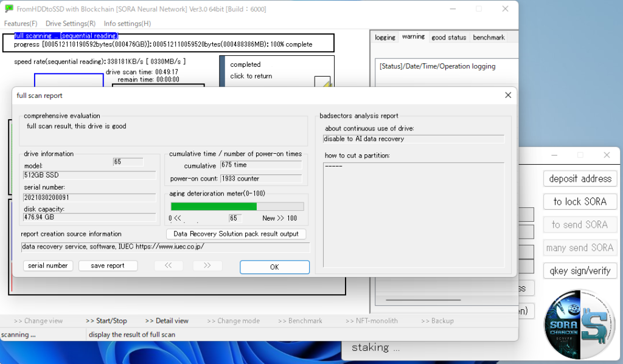Click the report source field with IUEC URL

[x=165, y=247]
